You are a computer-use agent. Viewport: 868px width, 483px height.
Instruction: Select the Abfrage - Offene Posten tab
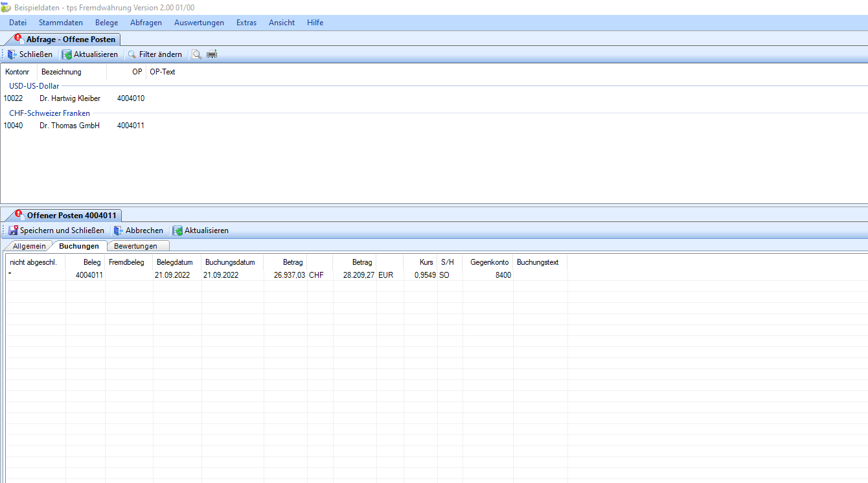coord(70,39)
